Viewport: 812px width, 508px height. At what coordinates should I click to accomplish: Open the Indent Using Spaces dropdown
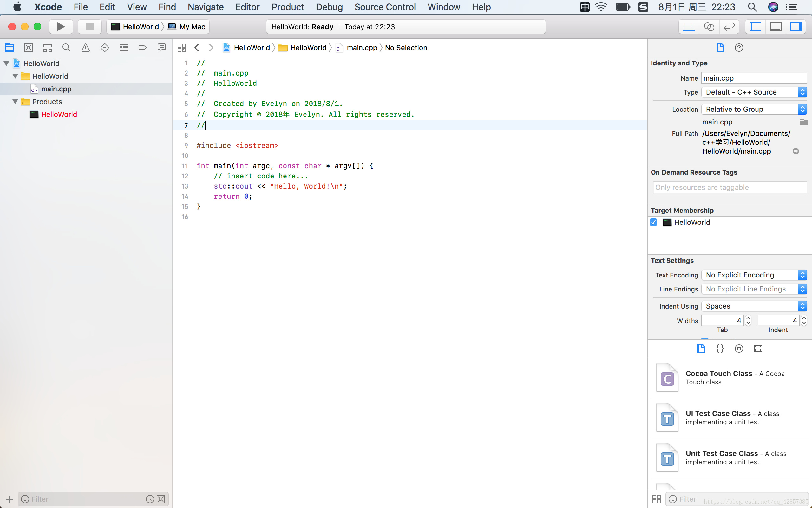click(x=754, y=306)
